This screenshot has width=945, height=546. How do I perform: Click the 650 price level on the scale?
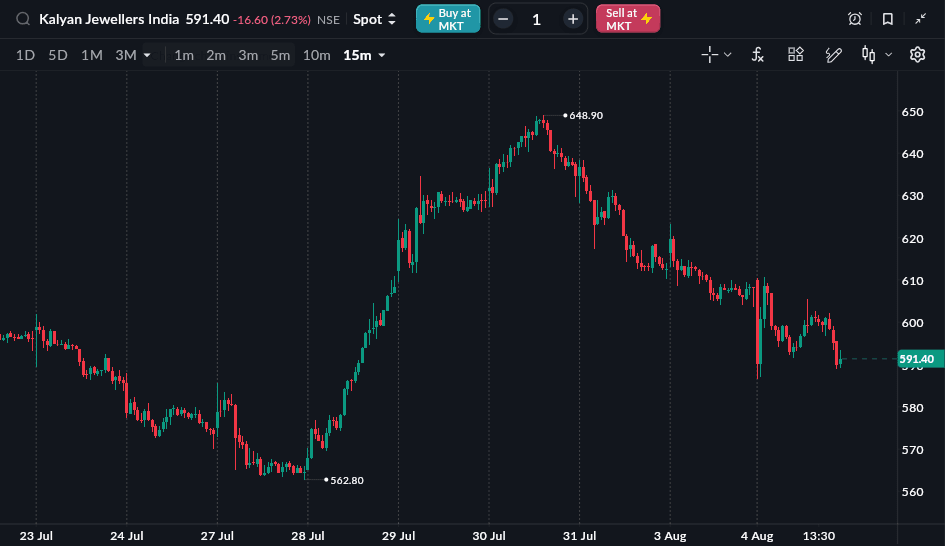(912, 112)
